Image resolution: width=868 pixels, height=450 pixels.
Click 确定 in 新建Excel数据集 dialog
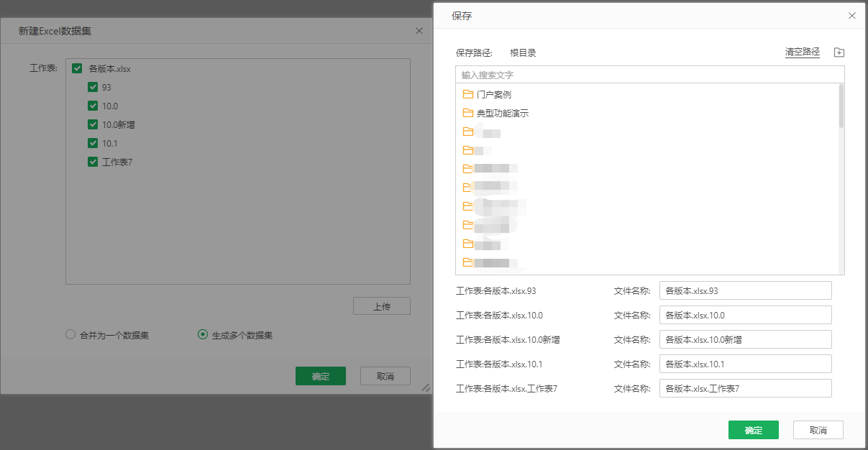[x=321, y=376]
